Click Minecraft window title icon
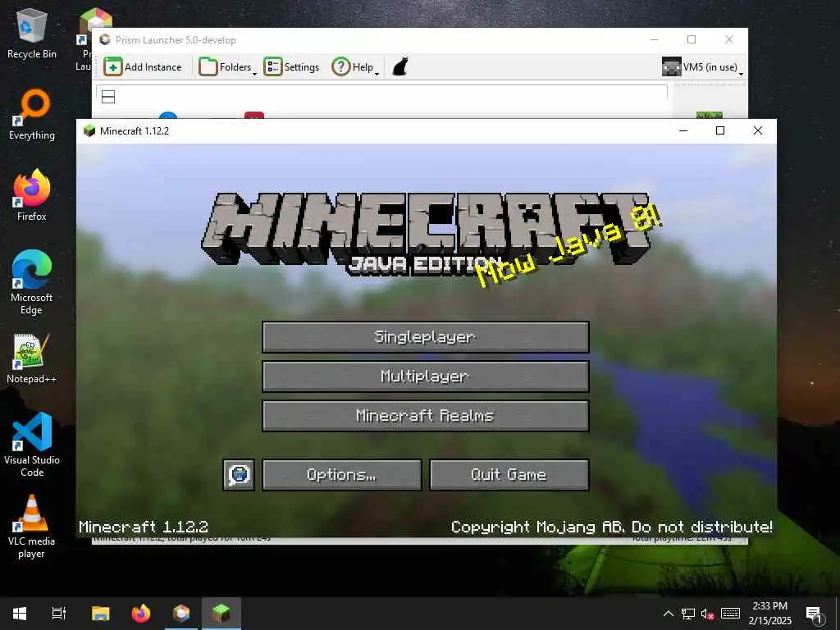The height and width of the screenshot is (630, 840). pyautogui.click(x=89, y=130)
